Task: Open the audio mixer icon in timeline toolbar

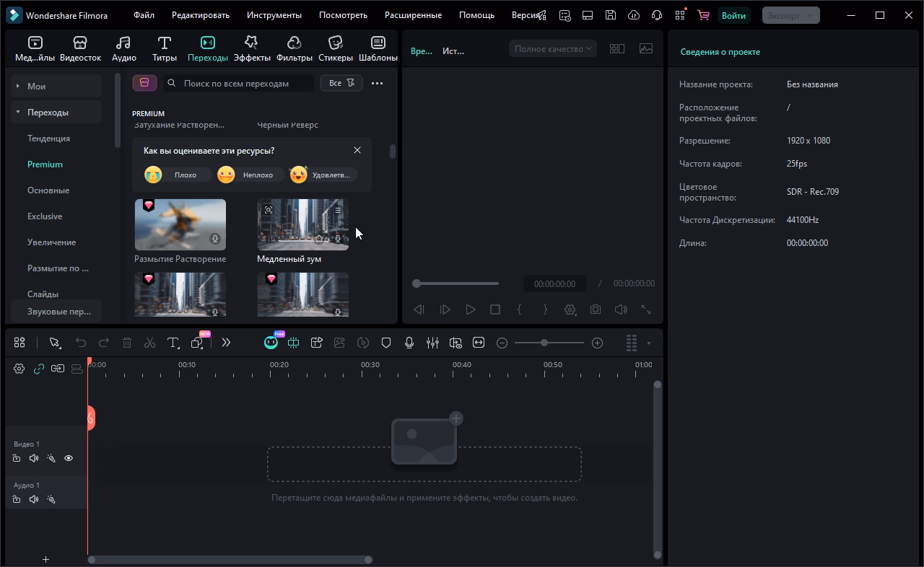Action: (x=432, y=343)
